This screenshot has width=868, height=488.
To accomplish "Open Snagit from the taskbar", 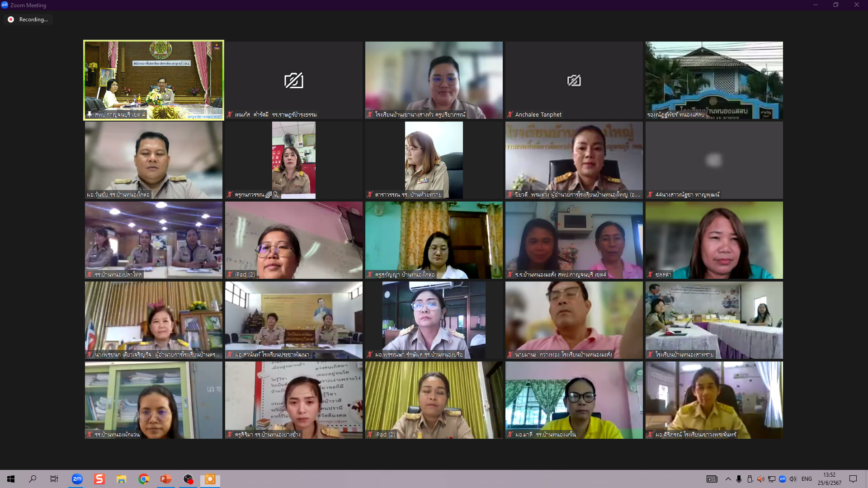I will (x=99, y=479).
